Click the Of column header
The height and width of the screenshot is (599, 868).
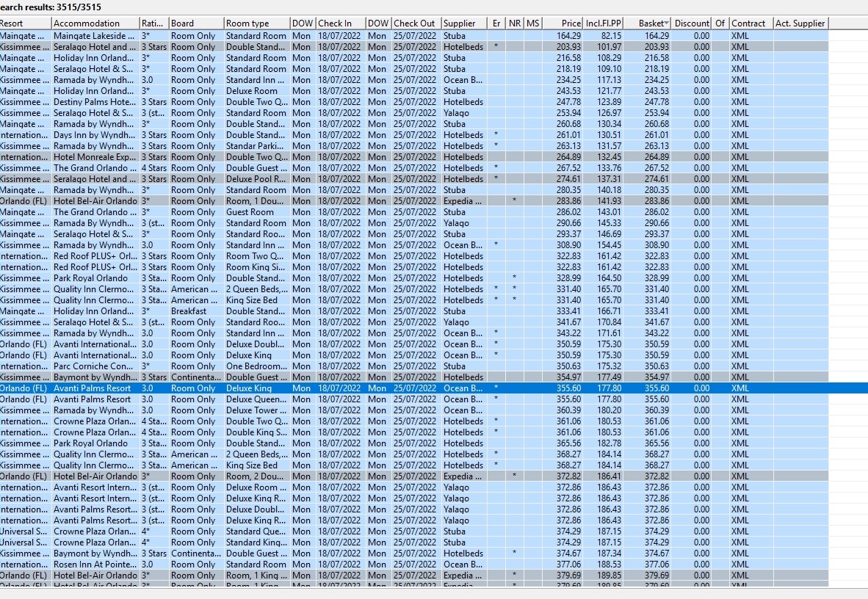pos(720,23)
